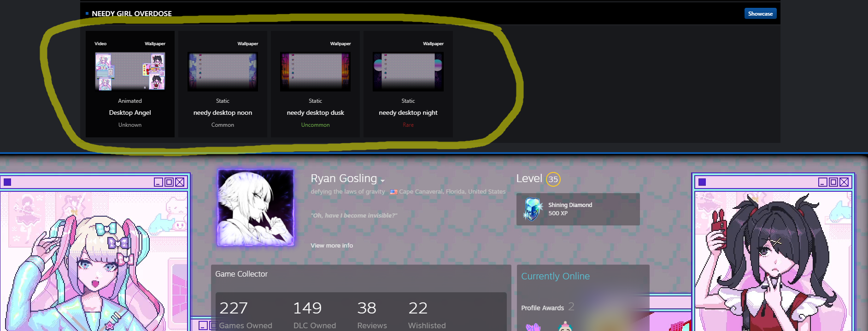
Task: Click the Animated label under Desktop Angel
Action: (130, 101)
